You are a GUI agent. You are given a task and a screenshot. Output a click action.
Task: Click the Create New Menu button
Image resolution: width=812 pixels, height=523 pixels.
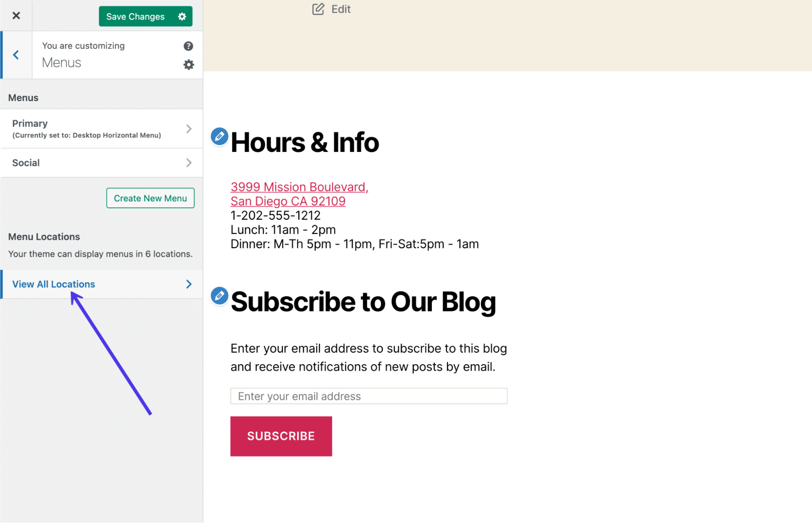(x=150, y=198)
